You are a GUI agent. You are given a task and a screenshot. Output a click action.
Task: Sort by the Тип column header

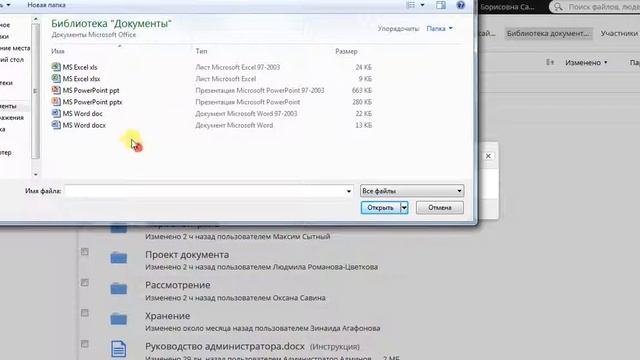pos(201,51)
